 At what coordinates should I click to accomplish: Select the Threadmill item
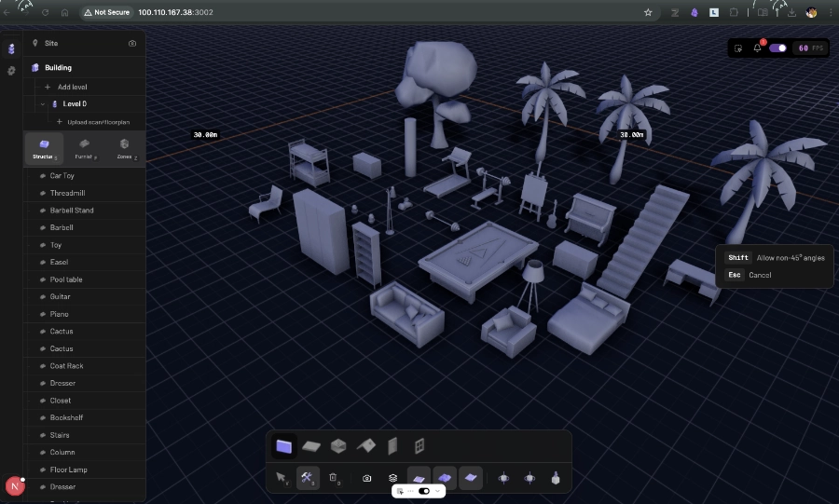85,193
